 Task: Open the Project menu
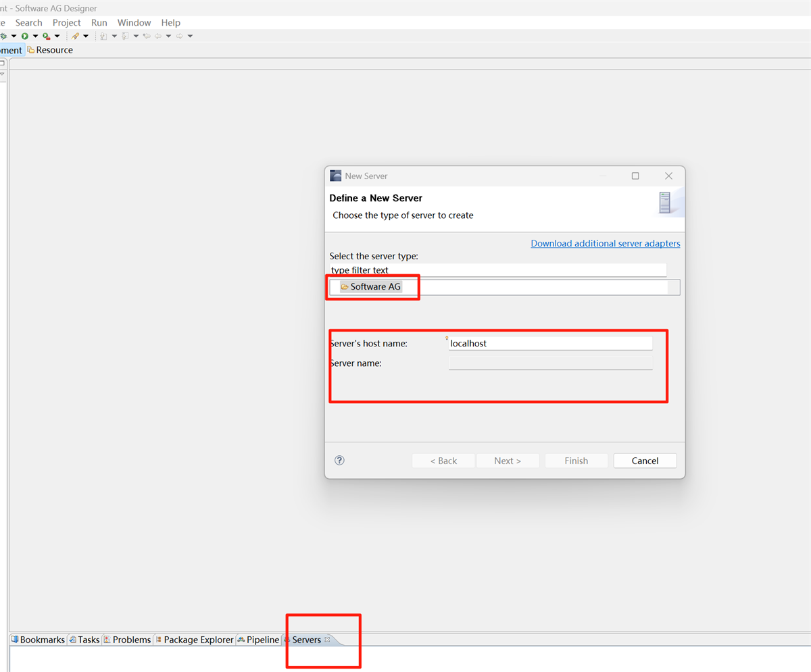[x=67, y=22]
